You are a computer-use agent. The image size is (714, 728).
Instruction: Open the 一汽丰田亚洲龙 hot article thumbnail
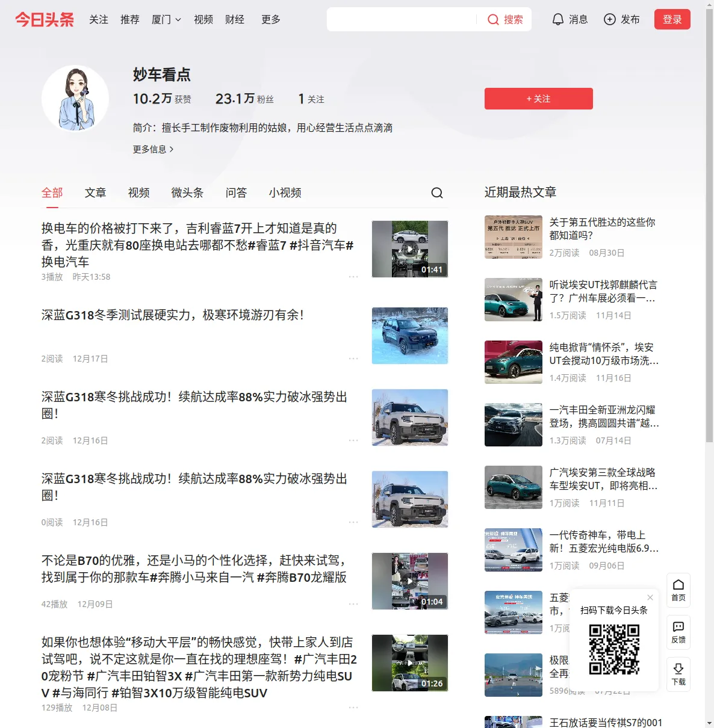pyautogui.click(x=514, y=425)
